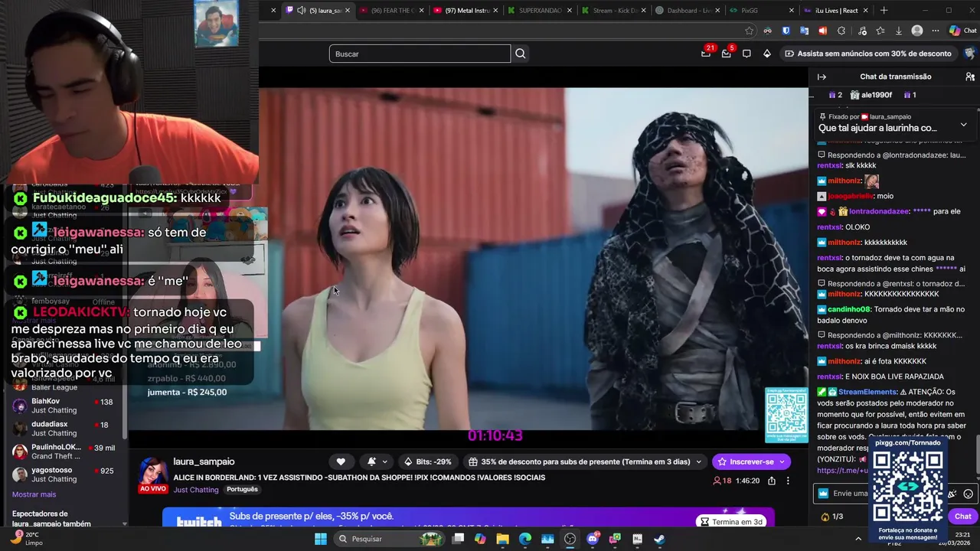Switch to the SUPERXANDAO Kick tab
The height and width of the screenshot is (551, 980).
[538, 10]
